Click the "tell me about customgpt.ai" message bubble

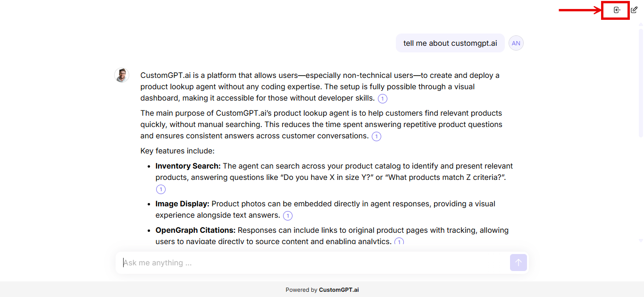(x=450, y=43)
